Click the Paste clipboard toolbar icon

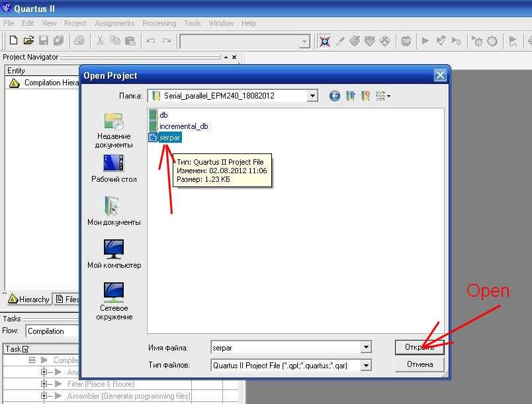(130, 41)
